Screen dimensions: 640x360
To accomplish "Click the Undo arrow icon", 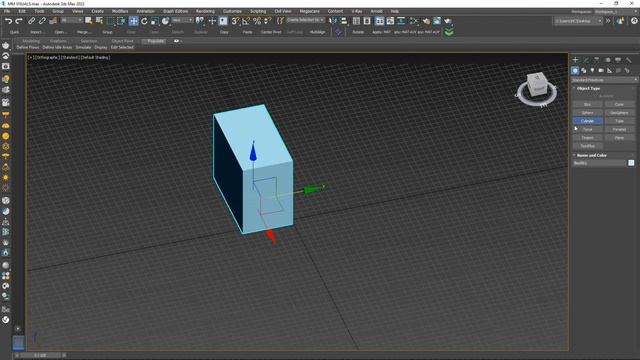I will [8, 21].
